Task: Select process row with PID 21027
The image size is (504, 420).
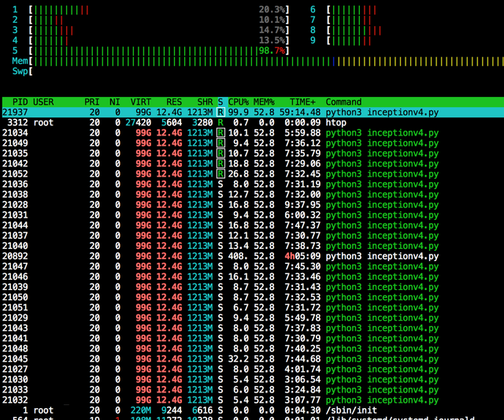Action: coord(252,370)
